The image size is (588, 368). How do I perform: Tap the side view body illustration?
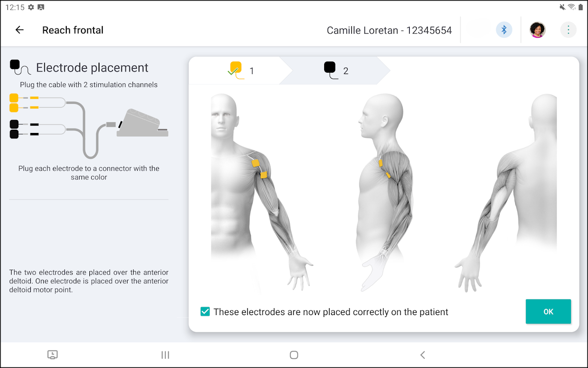(x=384, y=193)
